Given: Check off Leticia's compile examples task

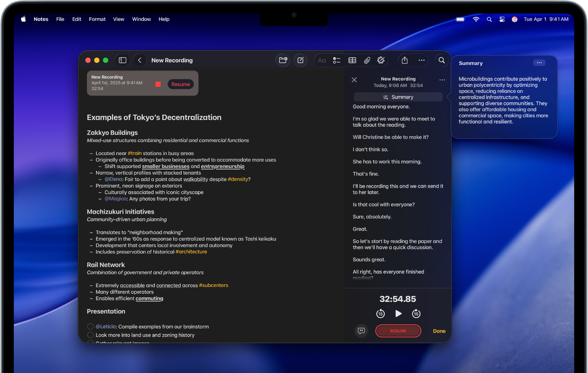Looking at the screenshot, I should click(x=90, y=326).
